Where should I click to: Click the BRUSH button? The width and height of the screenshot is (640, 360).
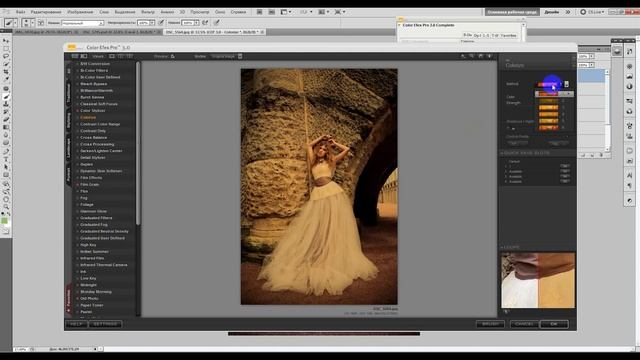click(490, 324)
